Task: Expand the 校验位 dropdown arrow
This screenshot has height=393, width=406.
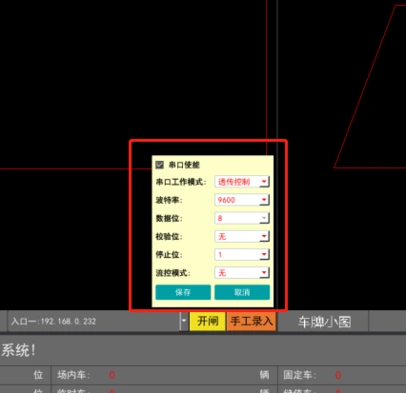Action: pyautogui.click(x=264, y=236)
